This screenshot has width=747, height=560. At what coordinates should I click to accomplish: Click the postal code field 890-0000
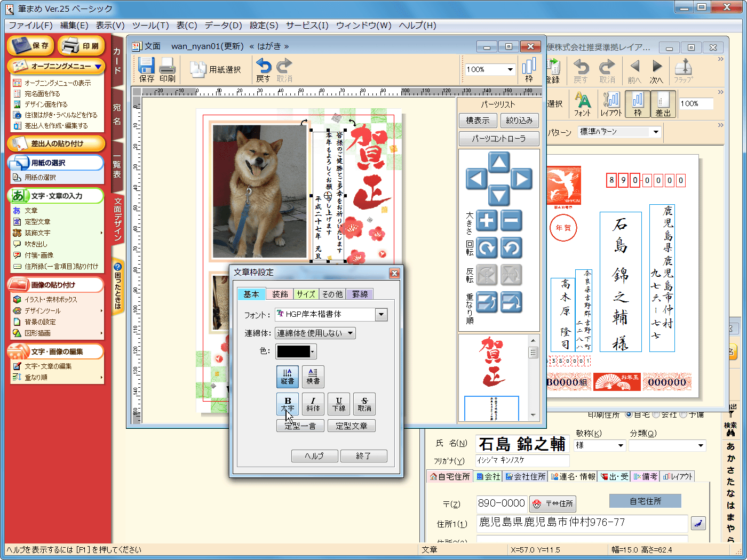502,503
